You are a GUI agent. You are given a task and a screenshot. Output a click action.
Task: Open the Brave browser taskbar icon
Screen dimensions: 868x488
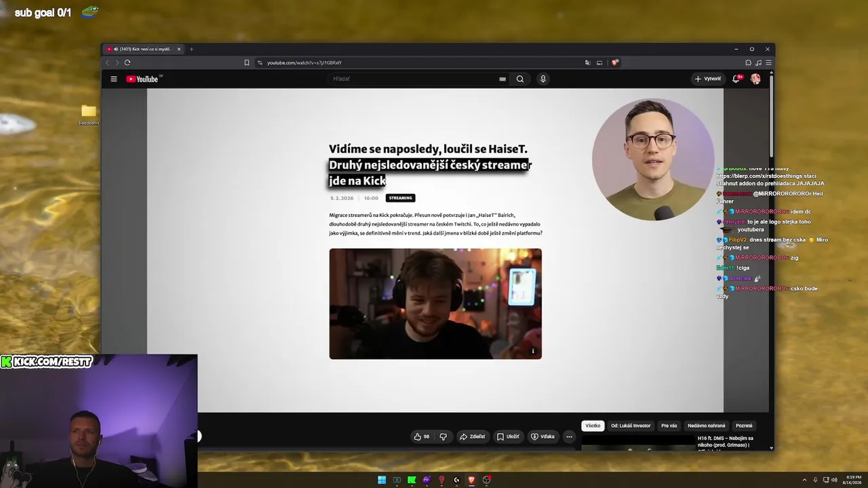pyautogui.click(x=471, y=480)
